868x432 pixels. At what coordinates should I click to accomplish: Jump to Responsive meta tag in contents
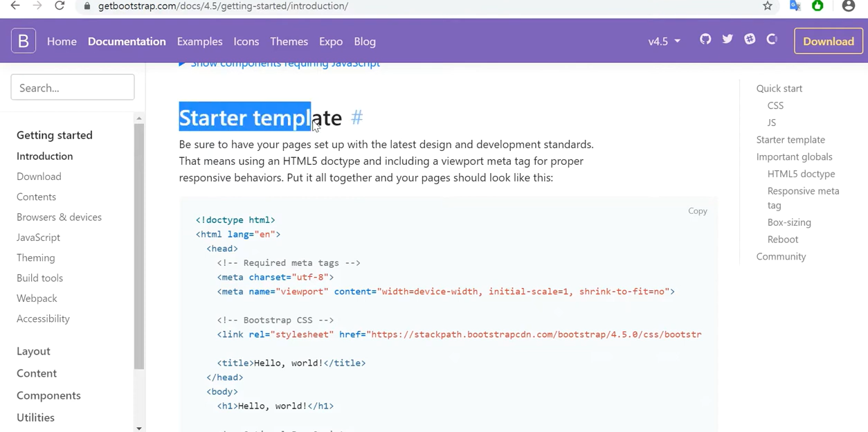803,198
